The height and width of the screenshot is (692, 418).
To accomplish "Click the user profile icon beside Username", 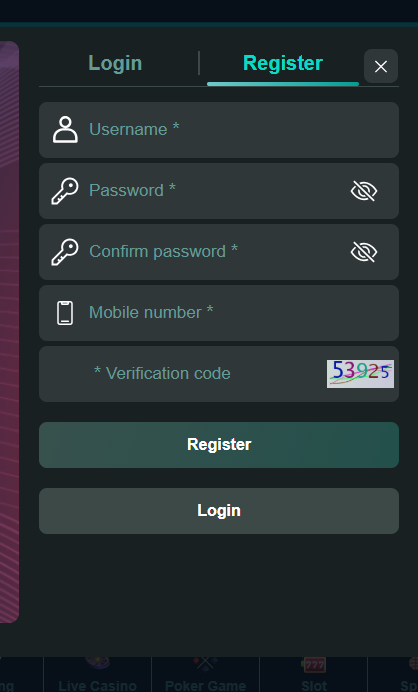I will point(65,130).
